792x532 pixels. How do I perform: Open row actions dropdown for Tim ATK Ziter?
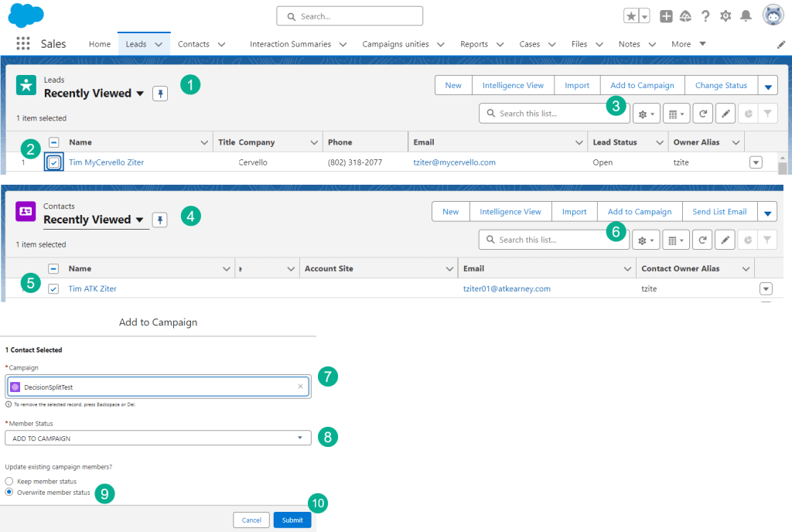click(766, 288)
